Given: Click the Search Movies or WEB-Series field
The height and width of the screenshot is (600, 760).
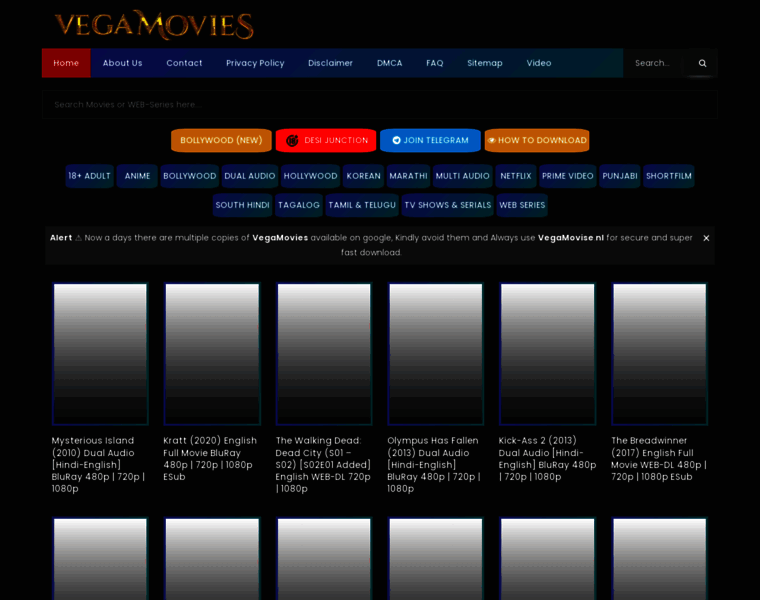Looking at the screenshot, I should pyautogui.click(x=380, y=104).
